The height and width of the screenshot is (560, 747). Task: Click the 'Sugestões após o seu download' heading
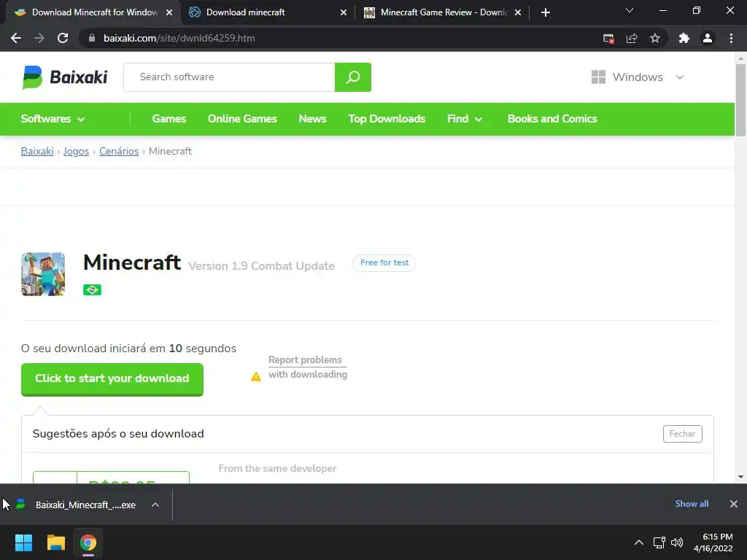[118, 434]
